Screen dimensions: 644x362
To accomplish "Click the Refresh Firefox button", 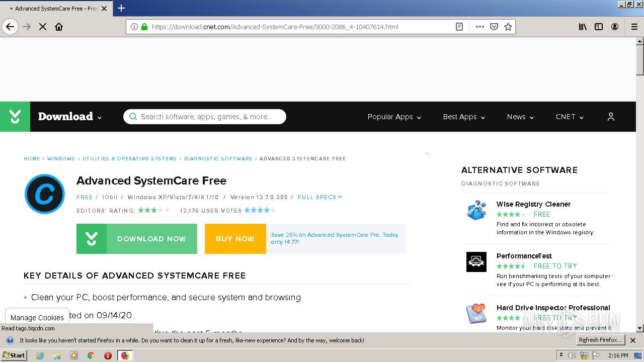I will click(600, 340).
